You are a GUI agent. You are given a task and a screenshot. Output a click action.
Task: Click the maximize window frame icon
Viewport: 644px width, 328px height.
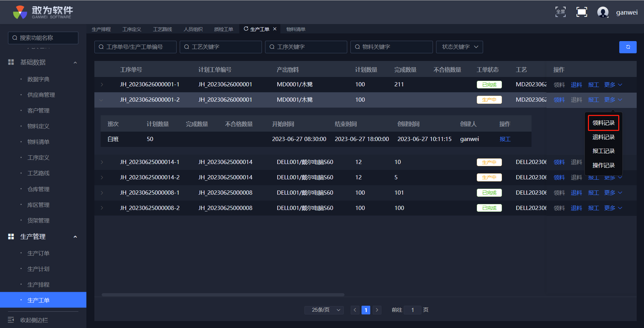click(582, 12)
